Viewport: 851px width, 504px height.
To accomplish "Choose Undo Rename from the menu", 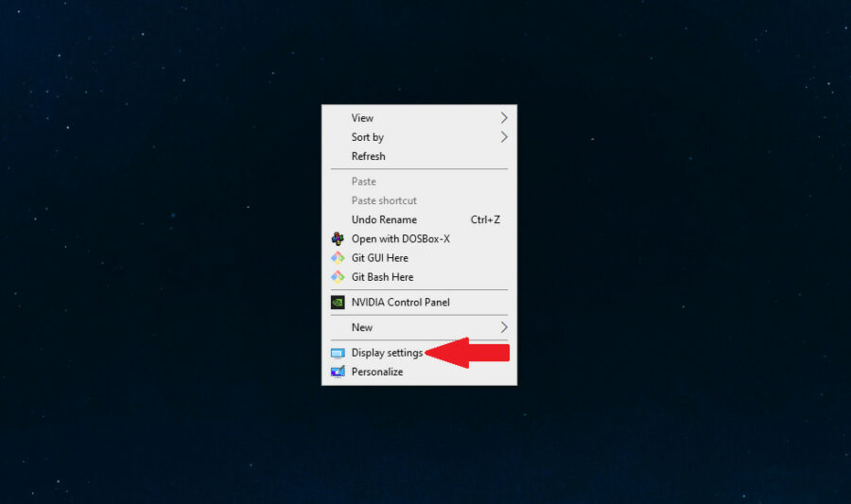I will click(x=419, y=219).
